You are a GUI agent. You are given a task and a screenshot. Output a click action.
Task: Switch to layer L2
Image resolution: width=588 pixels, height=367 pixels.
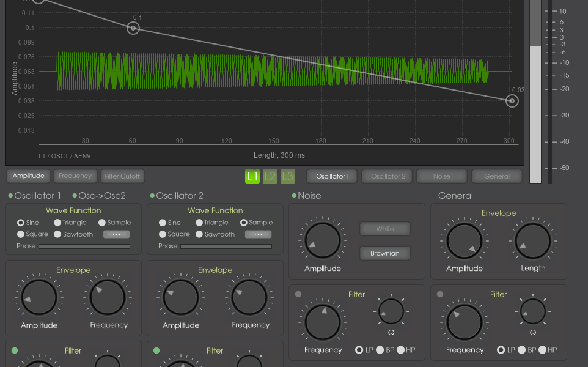click(270, 177)
